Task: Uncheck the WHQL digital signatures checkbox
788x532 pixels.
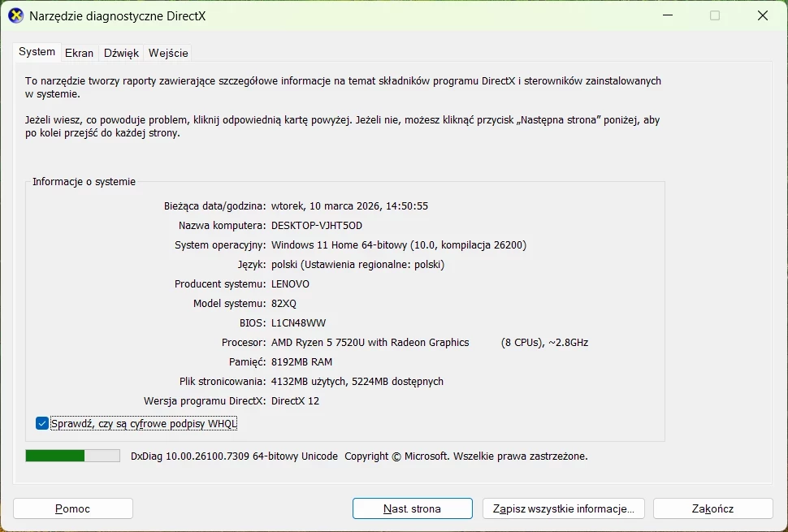Action: [42, 423]
